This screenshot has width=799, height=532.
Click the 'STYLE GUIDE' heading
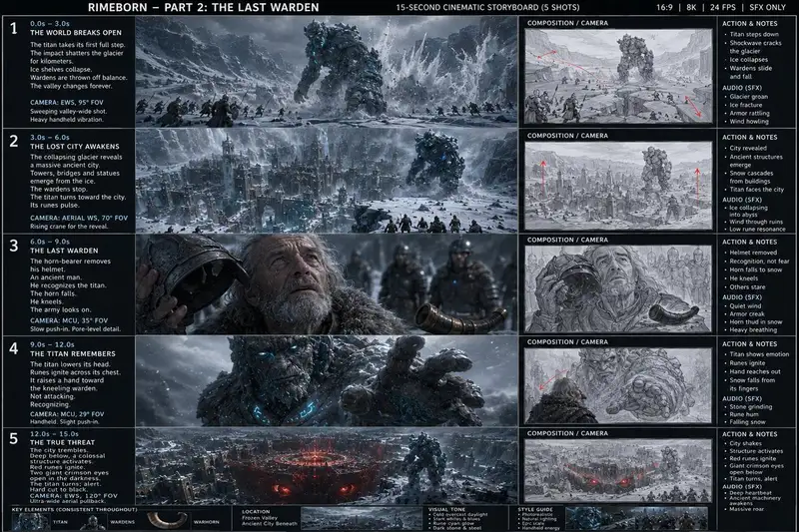point(535,510)
